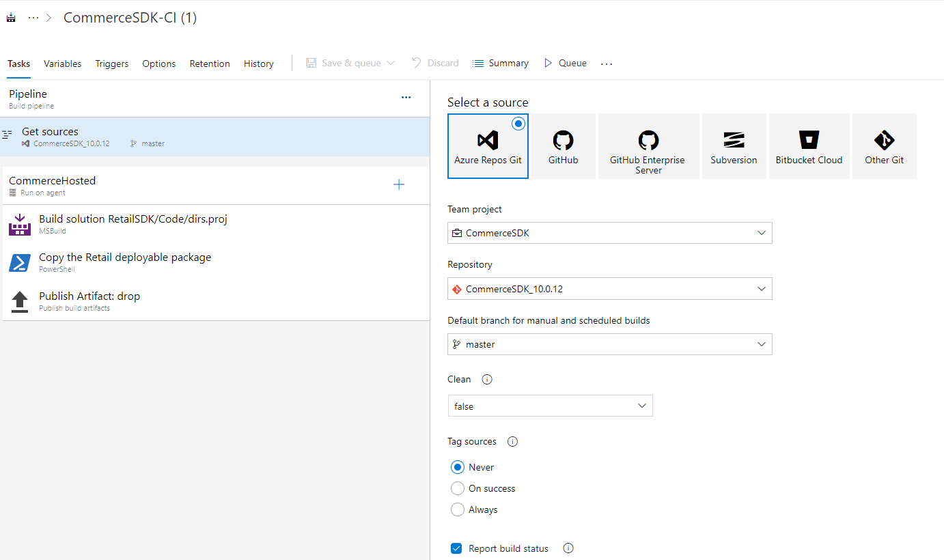Select the Always radio button
Screen dimensions: 944x560
click(x=458, y=509)
